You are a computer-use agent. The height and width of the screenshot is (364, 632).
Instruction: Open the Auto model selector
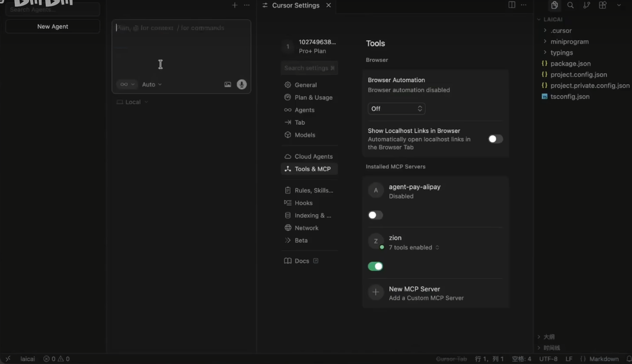click(x=152, y=84)
